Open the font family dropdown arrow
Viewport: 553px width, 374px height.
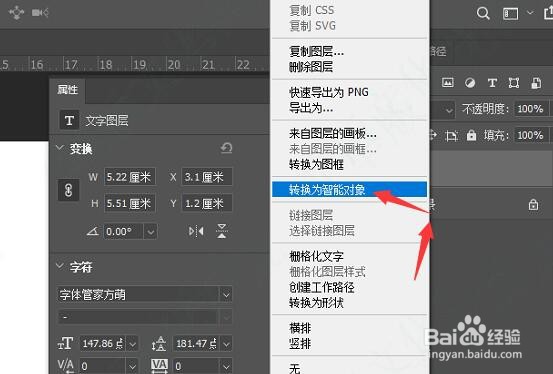[226, 294]
